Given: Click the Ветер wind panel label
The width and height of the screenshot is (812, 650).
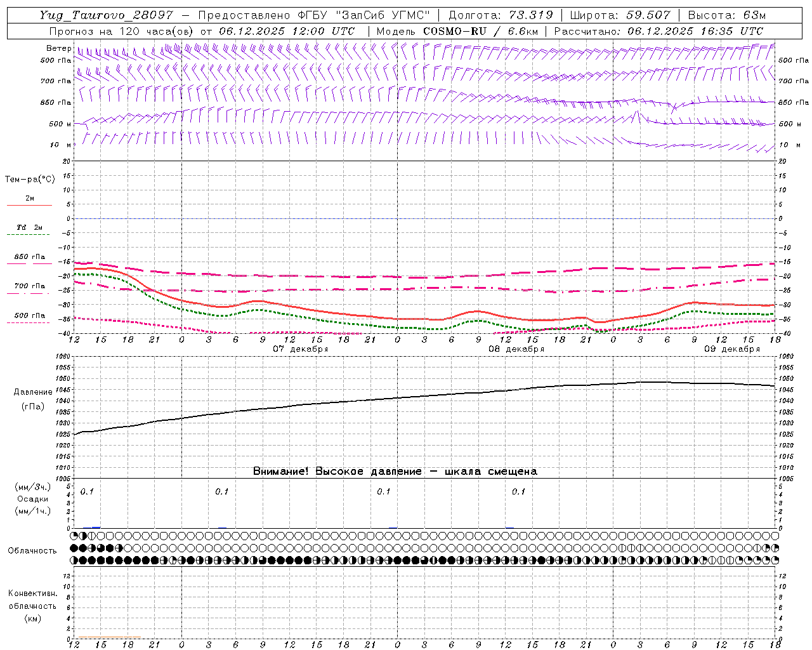Looking at the screenshot, I should tap(58, 48).
